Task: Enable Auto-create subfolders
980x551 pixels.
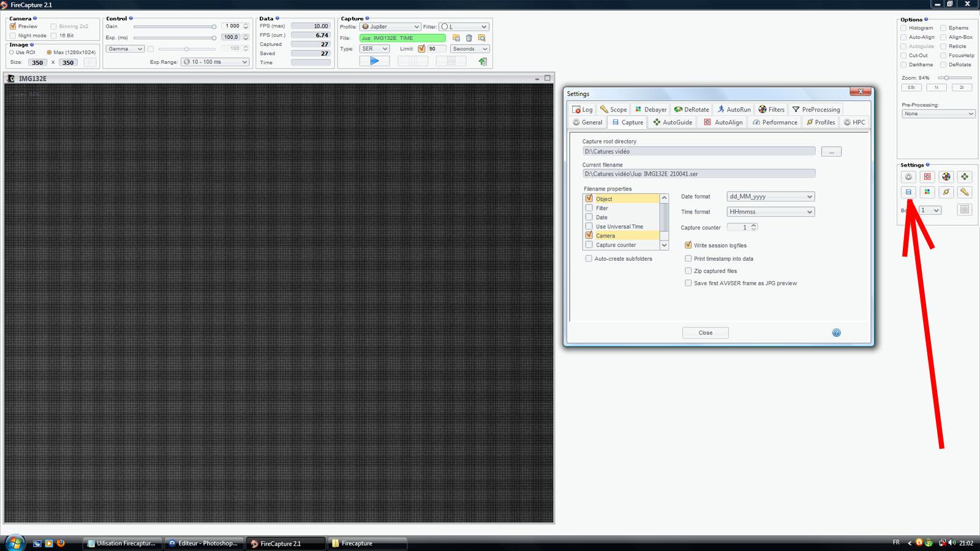Action: click(589, 258)
